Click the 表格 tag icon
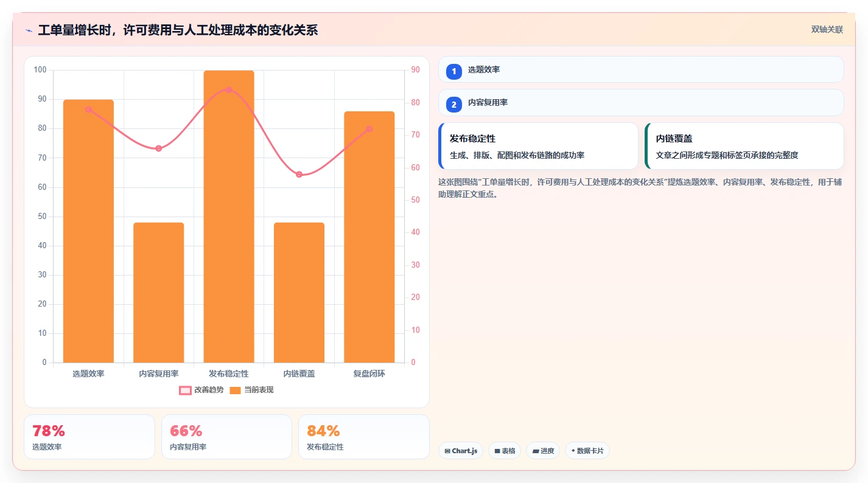The image size is (868, 483). (497, 451)
